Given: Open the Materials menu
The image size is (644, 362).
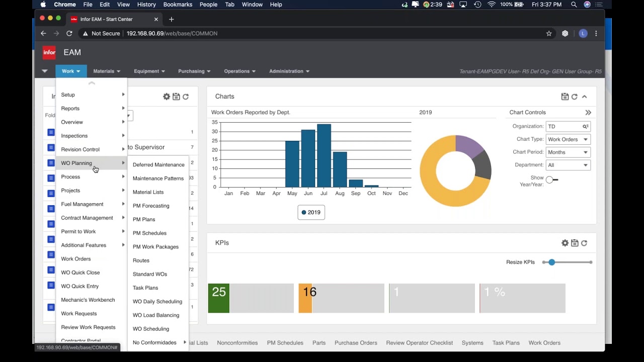Looking at the screenshot, I should pyautogui.click(x=107, y=71).
